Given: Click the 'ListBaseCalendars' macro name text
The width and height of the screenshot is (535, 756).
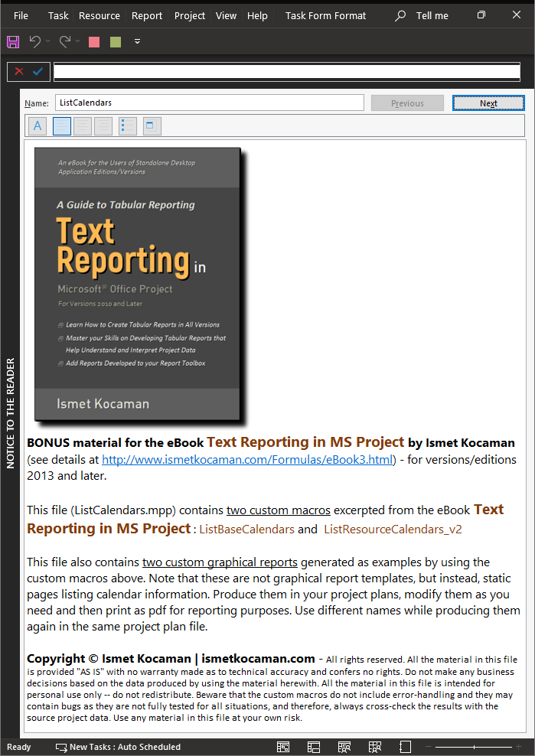Looking at the screenshot, I should click(246, 529).
